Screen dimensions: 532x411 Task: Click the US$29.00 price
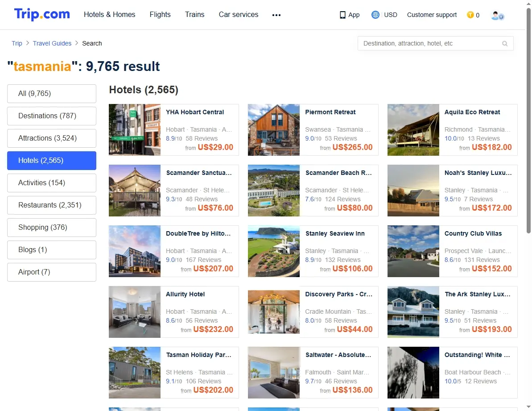point(215,147)
